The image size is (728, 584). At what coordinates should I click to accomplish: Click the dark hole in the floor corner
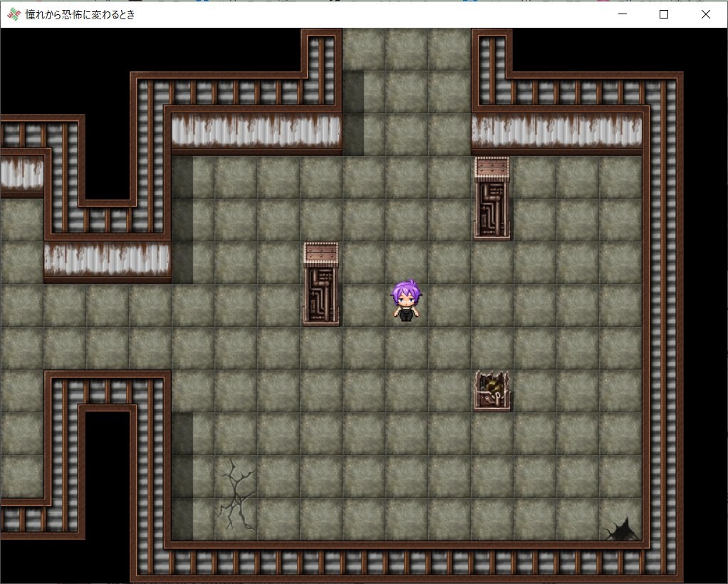(x=623, y=528)
